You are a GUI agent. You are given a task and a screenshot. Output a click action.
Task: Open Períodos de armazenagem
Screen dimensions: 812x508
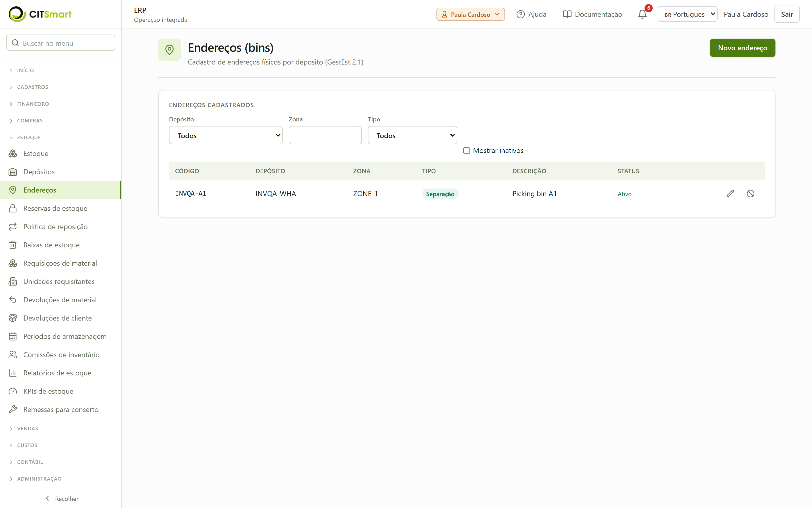(x=61, y=336)
